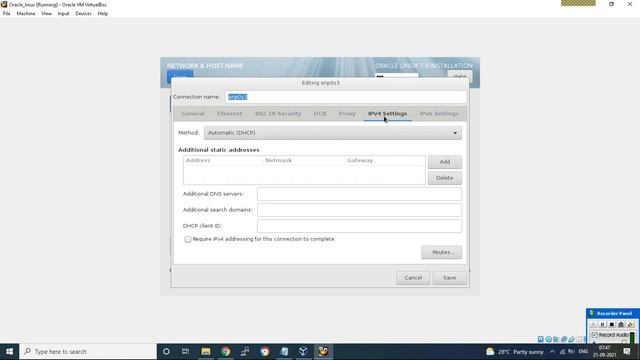
Task: Pause recording in Recorder Panel
Action: (602, 324)
